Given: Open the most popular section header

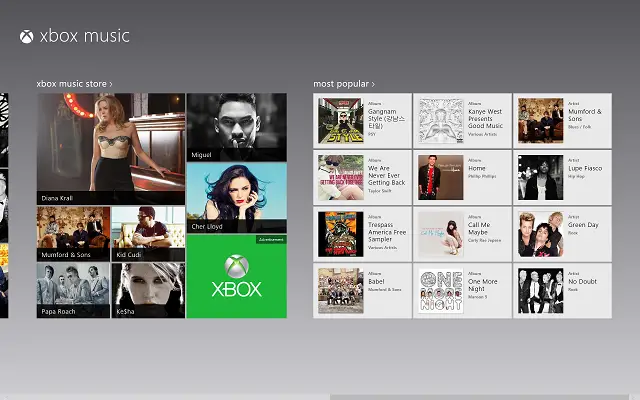Looking at the screenshot, I should (344, 84).
